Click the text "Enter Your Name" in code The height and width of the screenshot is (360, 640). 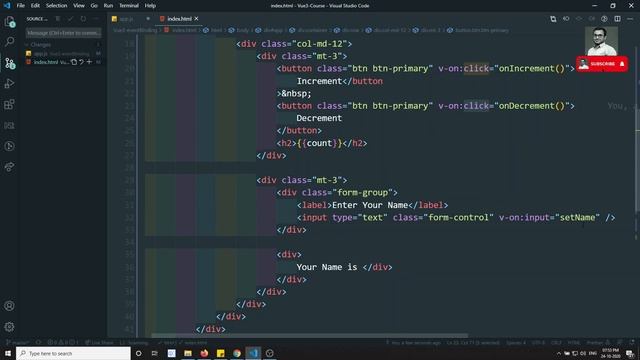click(370, 205)
